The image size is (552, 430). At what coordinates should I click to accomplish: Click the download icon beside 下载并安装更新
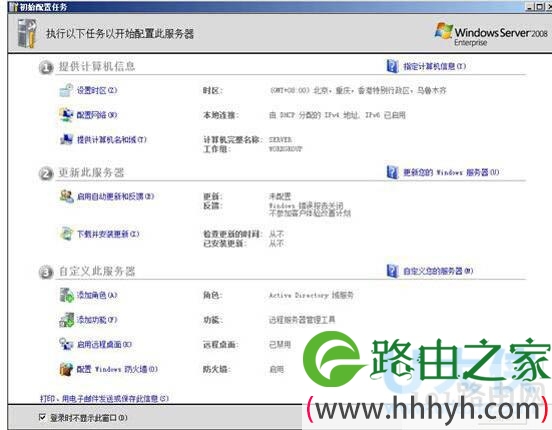pos(66,234)
